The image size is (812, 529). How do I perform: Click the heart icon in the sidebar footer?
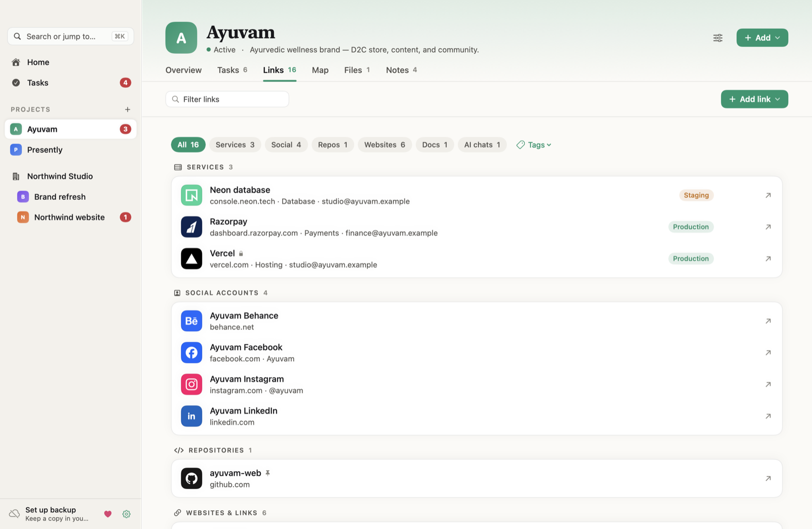[108, 514]
